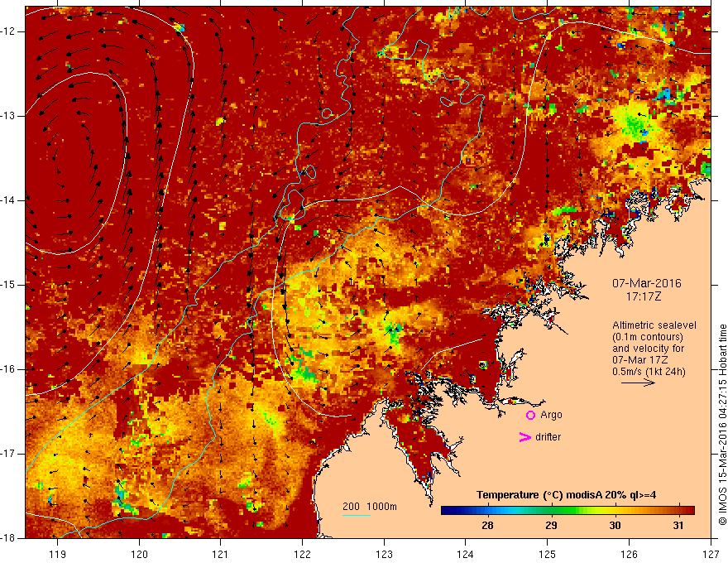Click the 28 label on temperature scale
Screen dimensions: 728x563
487,526
